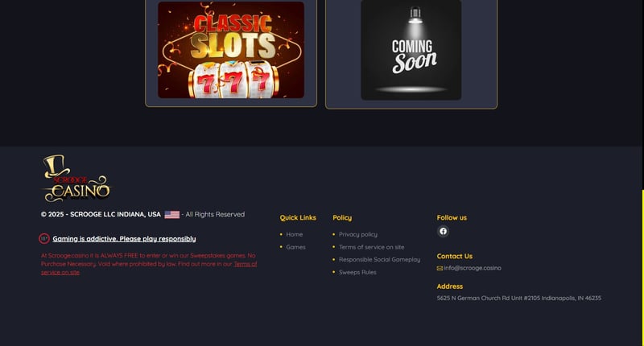Click the US flag icon

pos(171,215)
